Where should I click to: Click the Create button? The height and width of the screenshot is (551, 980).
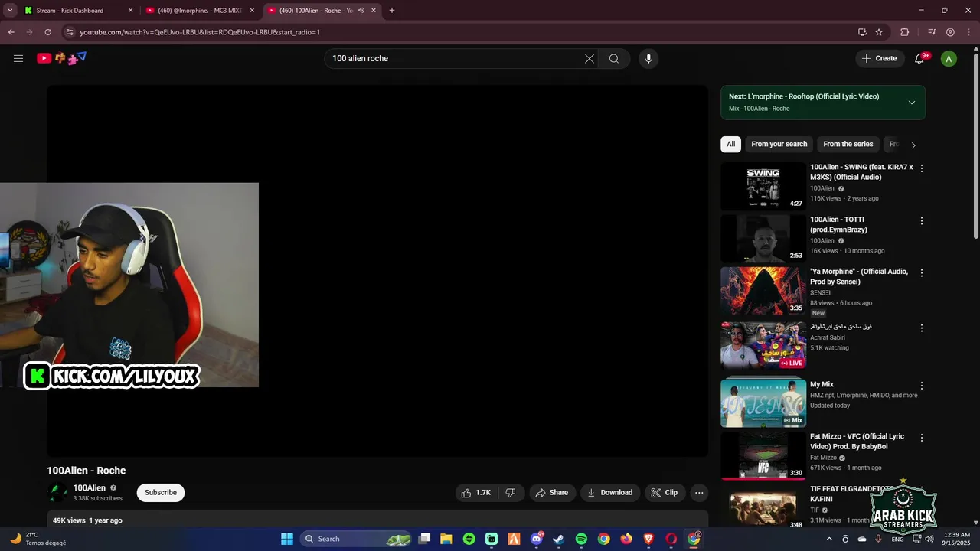point(880,58)
